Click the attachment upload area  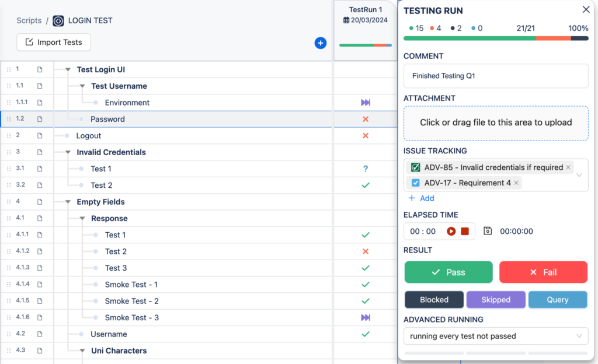[x=496, y=123]
